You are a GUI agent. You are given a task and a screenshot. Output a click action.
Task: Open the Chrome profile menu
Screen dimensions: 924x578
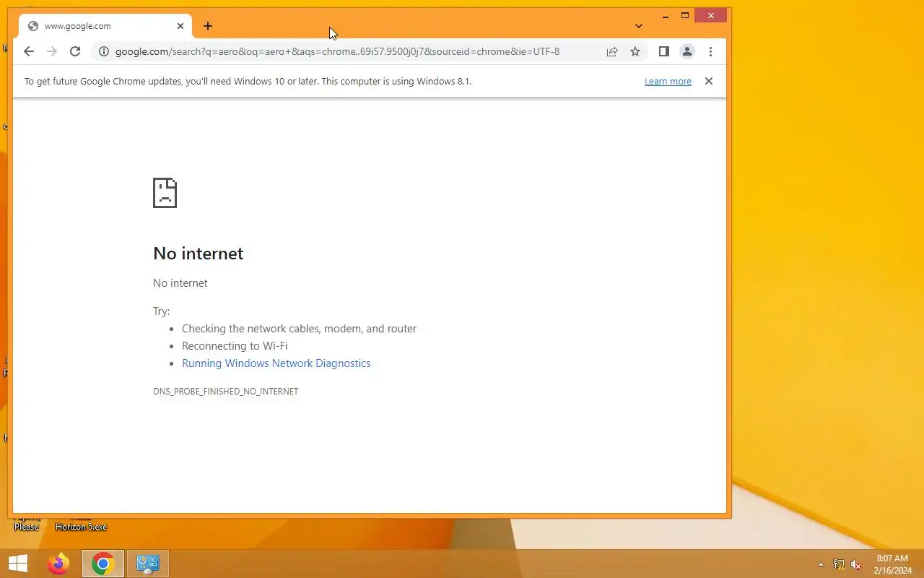687,51
